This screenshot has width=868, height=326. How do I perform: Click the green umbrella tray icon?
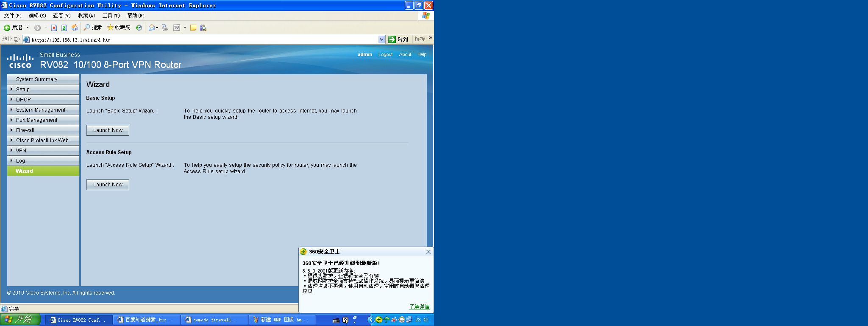386,320
